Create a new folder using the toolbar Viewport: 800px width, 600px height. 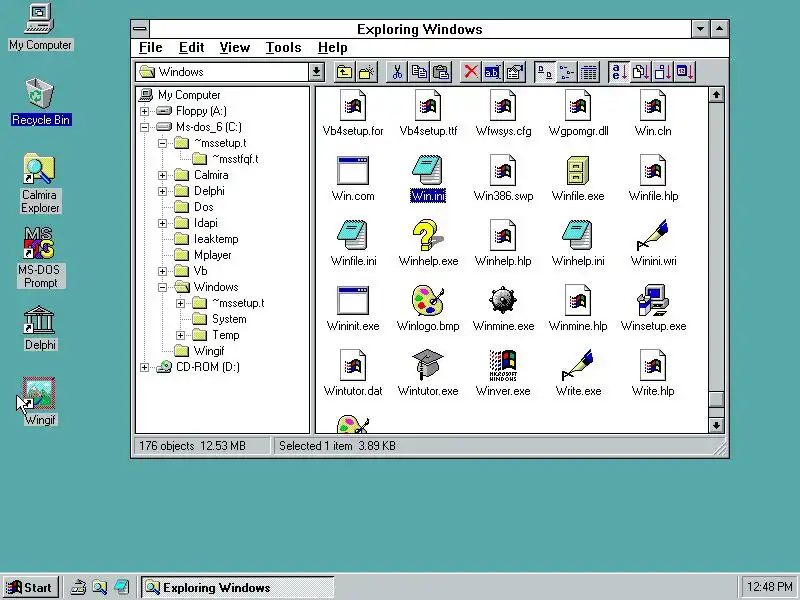click(366, 72)
